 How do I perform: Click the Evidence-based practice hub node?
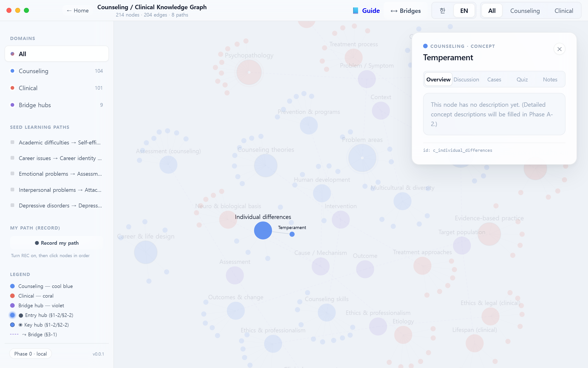click(489, 234)
